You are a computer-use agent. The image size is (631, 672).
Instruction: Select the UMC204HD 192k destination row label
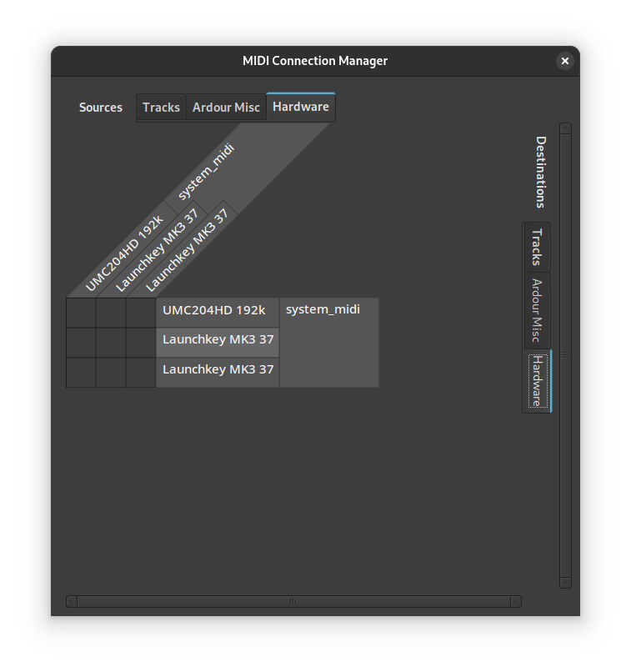217,311
